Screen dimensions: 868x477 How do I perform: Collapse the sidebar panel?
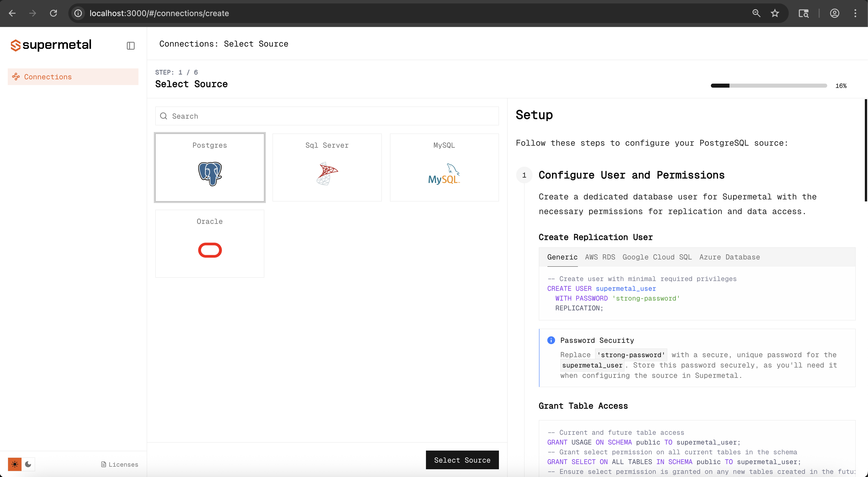(x=130, y=45)
